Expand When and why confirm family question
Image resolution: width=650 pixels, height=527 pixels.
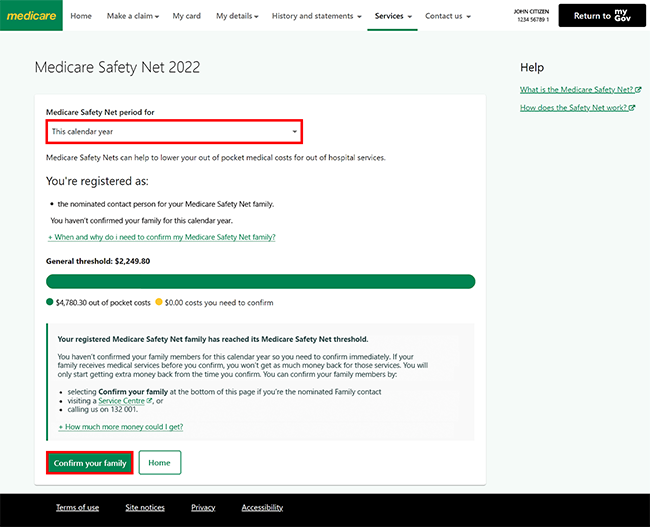click(x=162, y=237)
